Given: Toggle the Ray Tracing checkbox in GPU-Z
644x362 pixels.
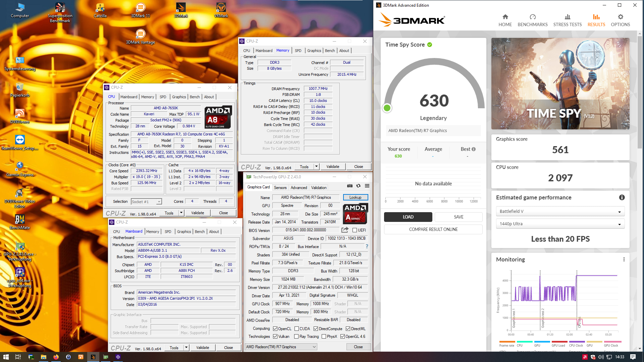Looking at the screenshot, I should 296,337.
